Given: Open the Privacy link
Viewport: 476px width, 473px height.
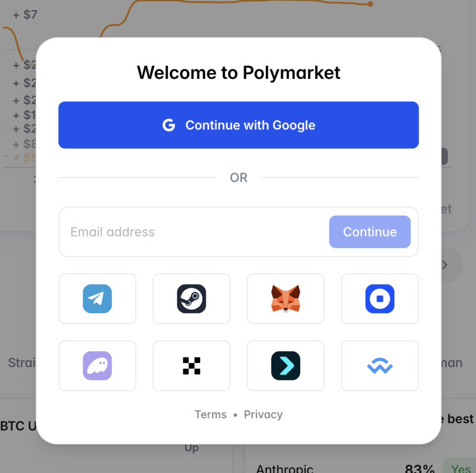Looking at the screenshot, I should (263, 414).
